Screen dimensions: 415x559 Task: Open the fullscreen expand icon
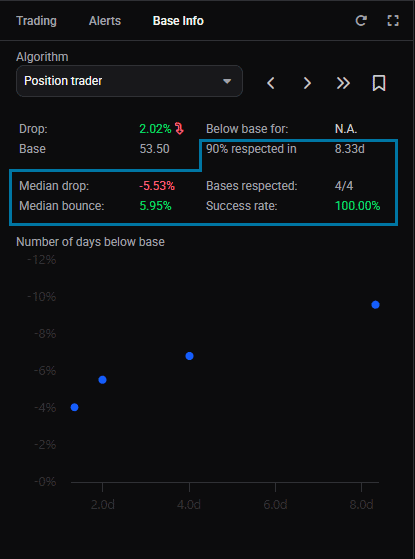coord(393,21)
